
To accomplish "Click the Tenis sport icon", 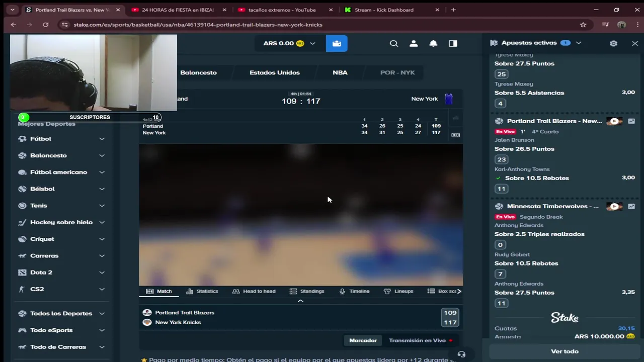I will click(x=22, y=206).
